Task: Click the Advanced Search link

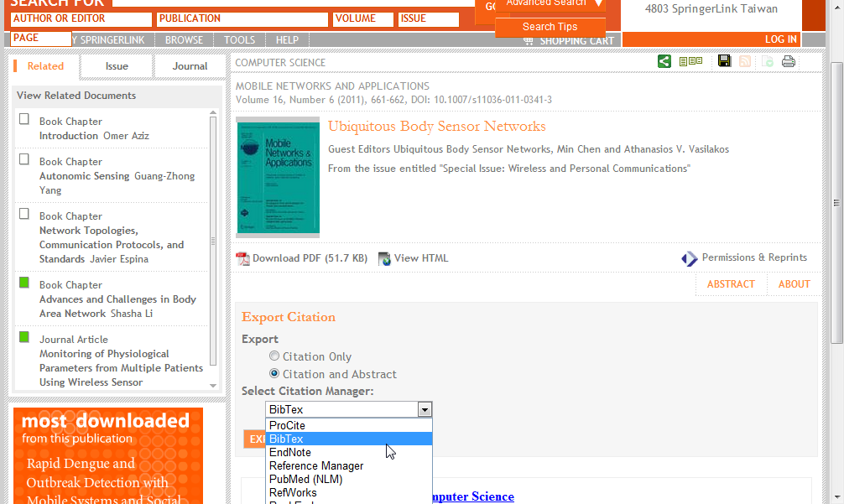Action: click(x=546, y=3)
